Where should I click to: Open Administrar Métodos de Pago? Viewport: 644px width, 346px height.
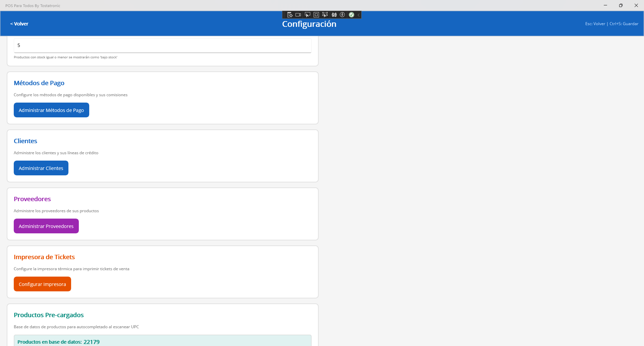(x=51, y=110)
